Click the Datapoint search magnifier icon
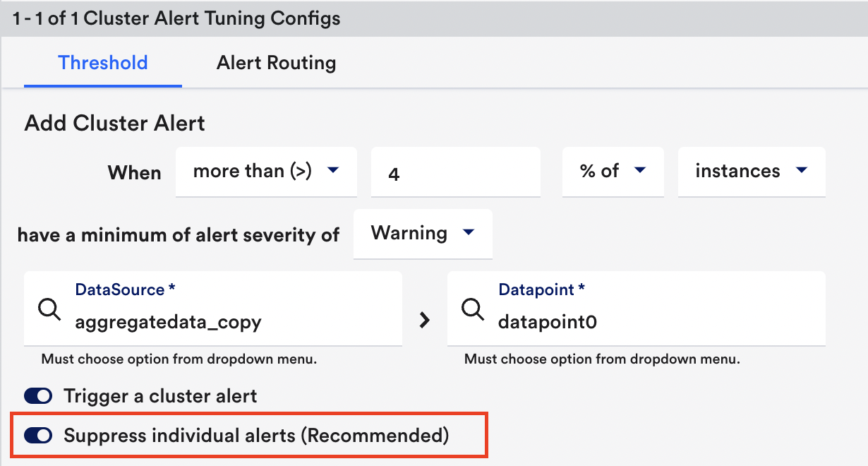The height and width of the screenshot is (466, 868). coord(472,309)
